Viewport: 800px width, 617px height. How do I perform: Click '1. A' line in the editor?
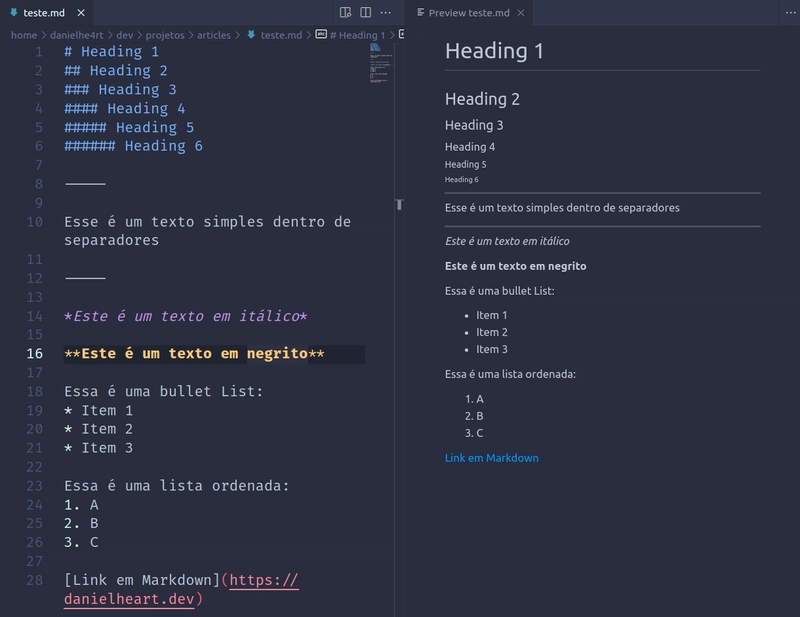coord(81,505)
